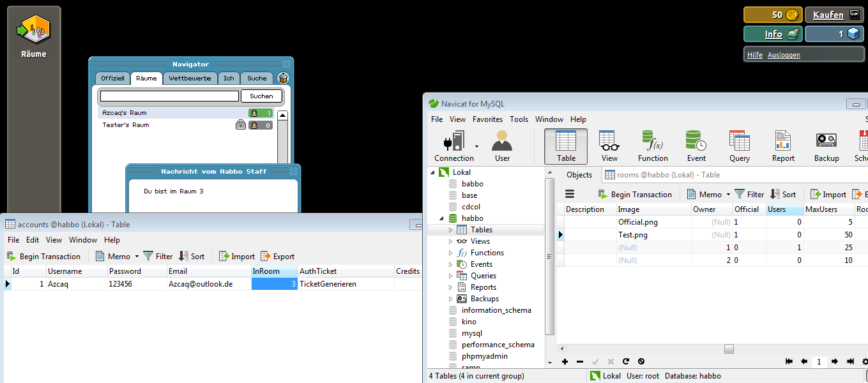Go to next page of rooms records
The image size is (868, 383).
(x=835, y=361)
